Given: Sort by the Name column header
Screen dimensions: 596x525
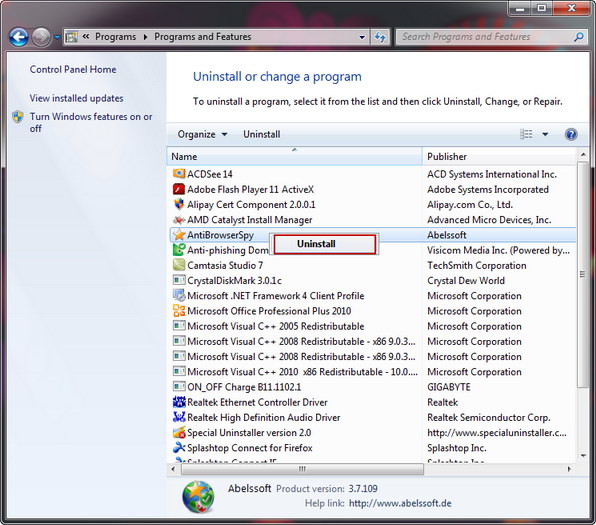Looking at the screenshot, I should tap(294, 156).
